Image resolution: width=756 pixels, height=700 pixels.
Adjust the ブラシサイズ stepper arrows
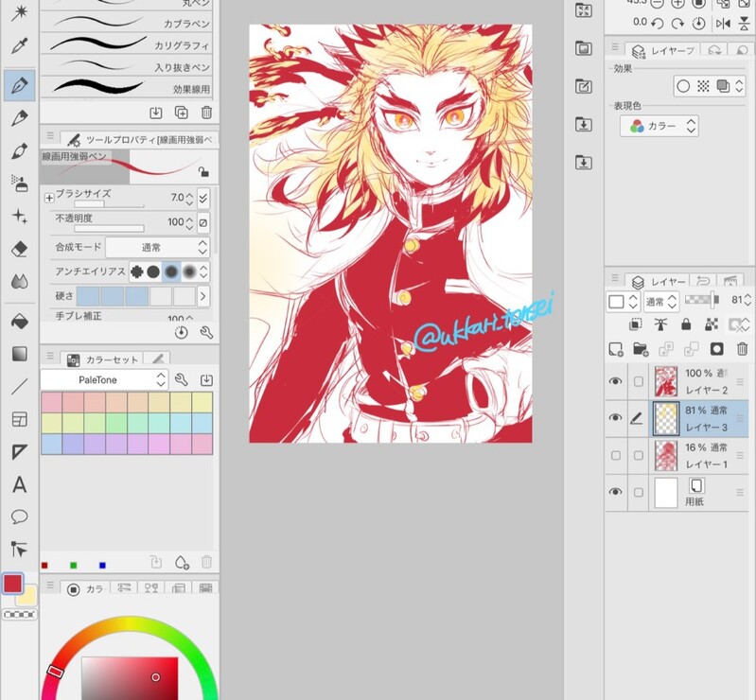(189, 198)
